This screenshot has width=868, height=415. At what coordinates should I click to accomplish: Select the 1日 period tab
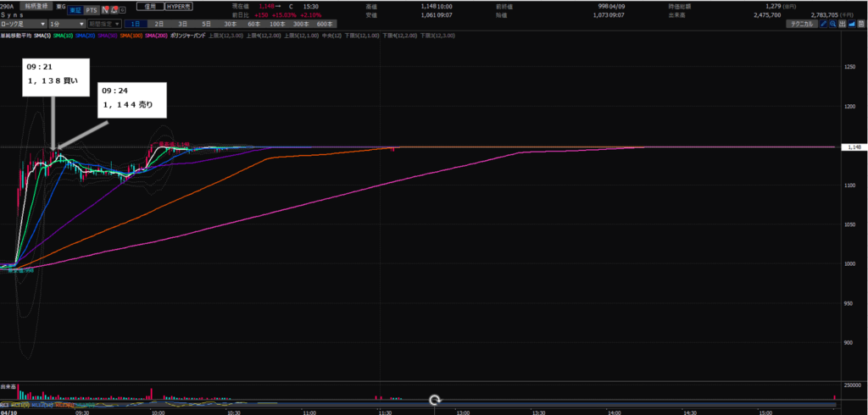136,25
